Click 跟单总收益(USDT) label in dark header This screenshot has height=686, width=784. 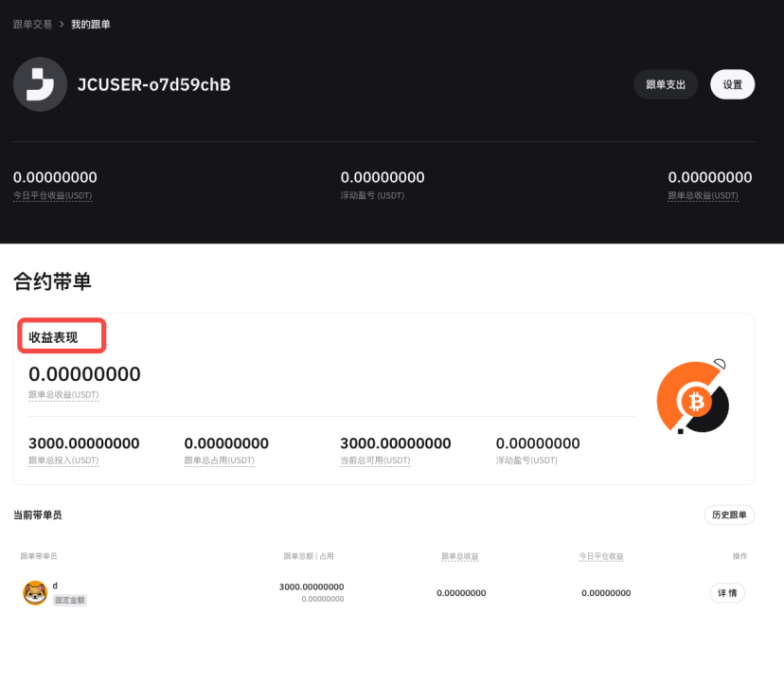703,195
